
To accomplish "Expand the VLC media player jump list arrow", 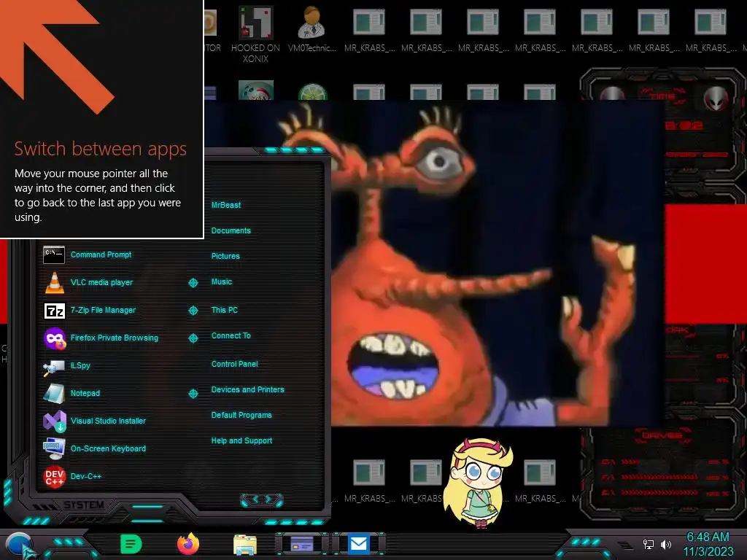I will pyautogui.click(x=193, y=283).
